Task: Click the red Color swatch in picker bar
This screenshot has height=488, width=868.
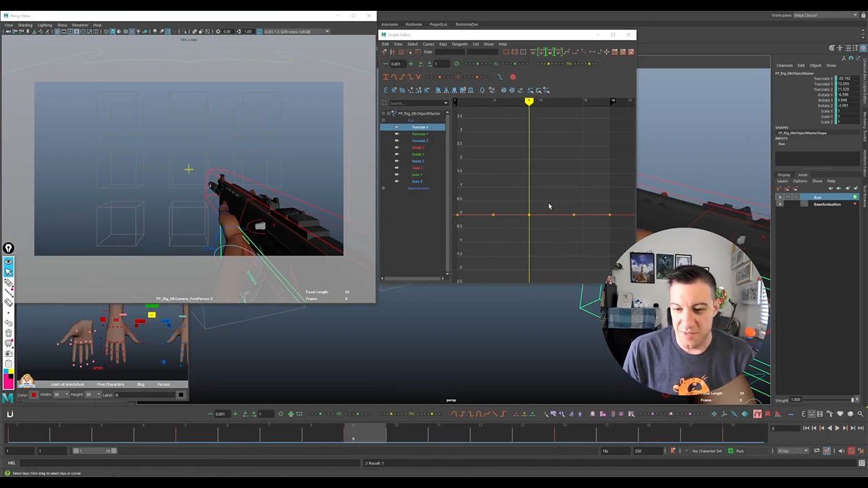Action: point(34,394)
